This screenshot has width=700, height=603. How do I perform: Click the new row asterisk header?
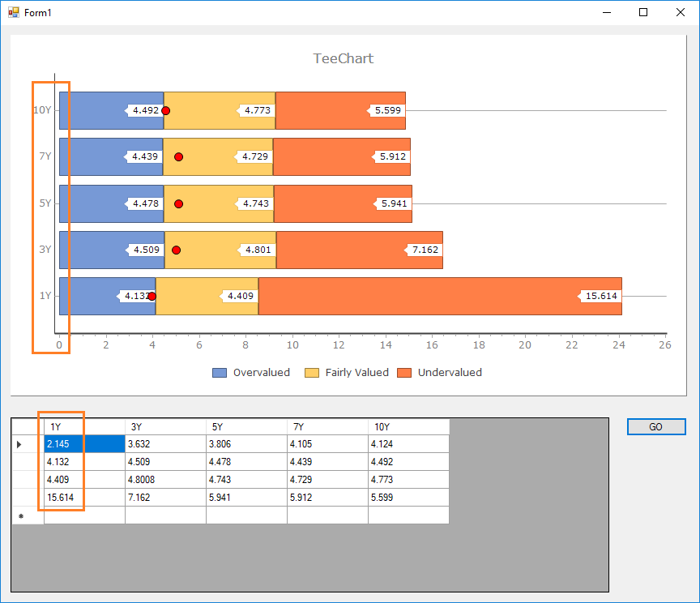28,515
